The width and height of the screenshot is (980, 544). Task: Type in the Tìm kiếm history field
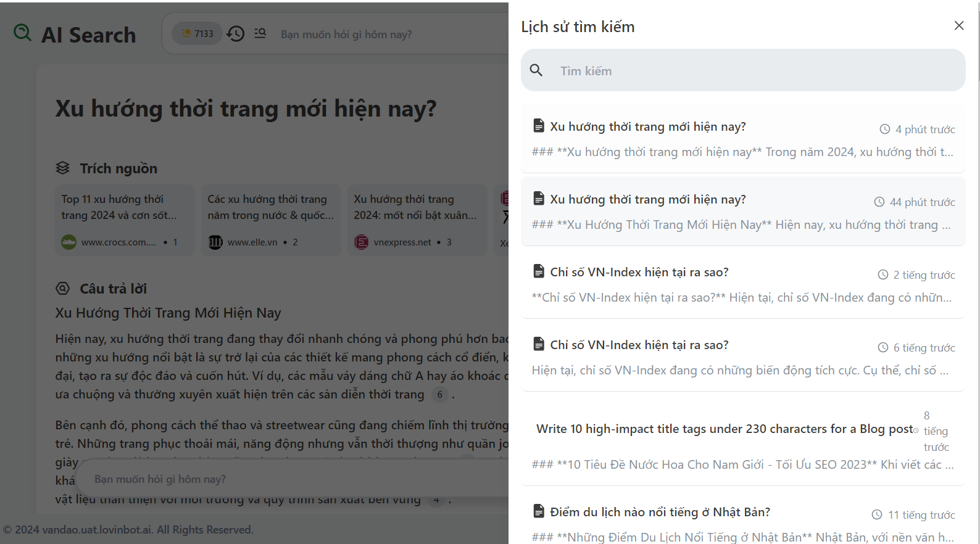753,71
